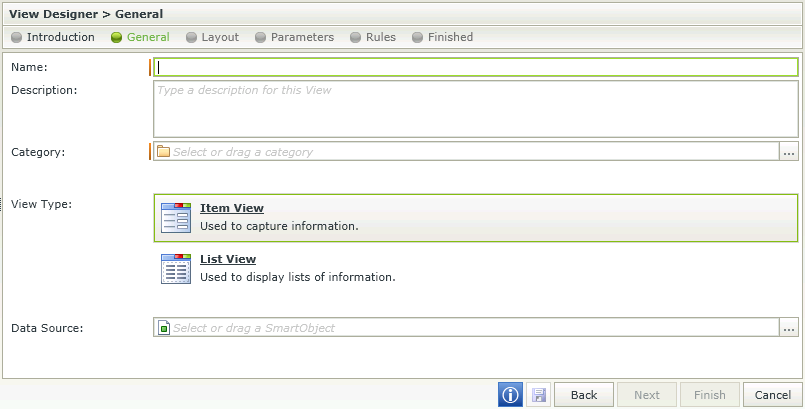Choose the List View type heading

tap(228, 259)
